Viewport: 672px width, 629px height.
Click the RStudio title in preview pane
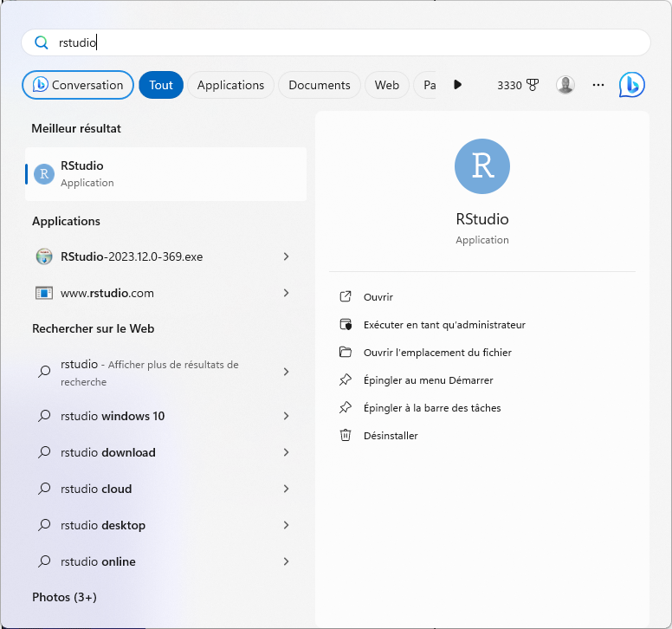[482, 219]
